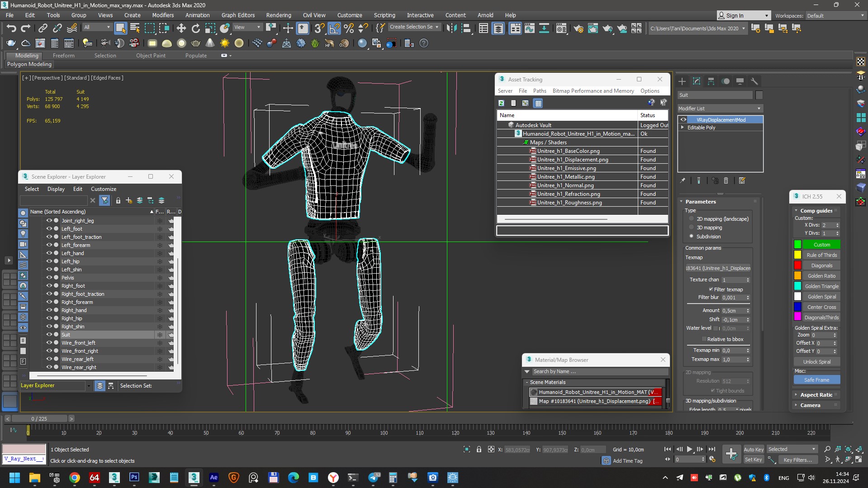Click the Redo arrow icon
868x488 pixels.
point(26,28)
